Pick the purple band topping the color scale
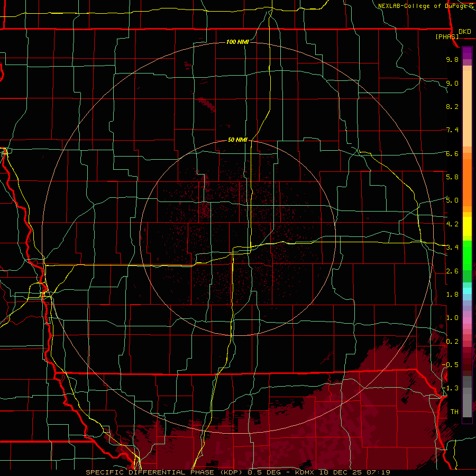 click(467, 53)
